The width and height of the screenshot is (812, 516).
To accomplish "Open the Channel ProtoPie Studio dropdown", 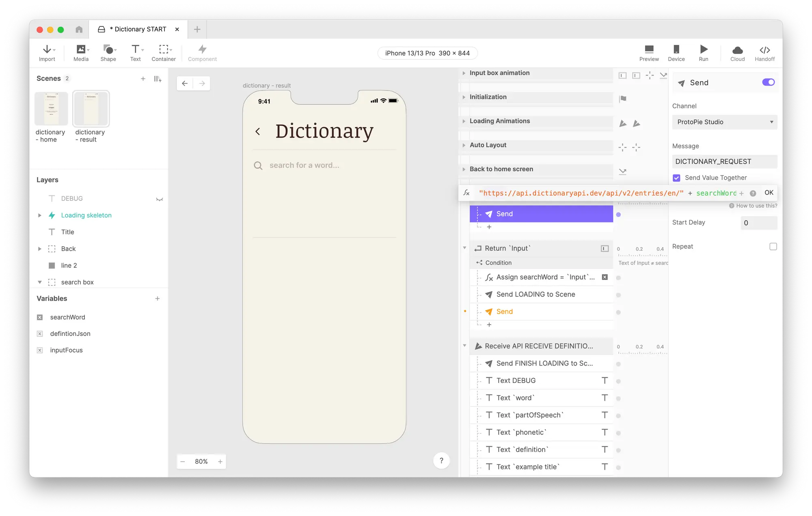I will [724, 122].
